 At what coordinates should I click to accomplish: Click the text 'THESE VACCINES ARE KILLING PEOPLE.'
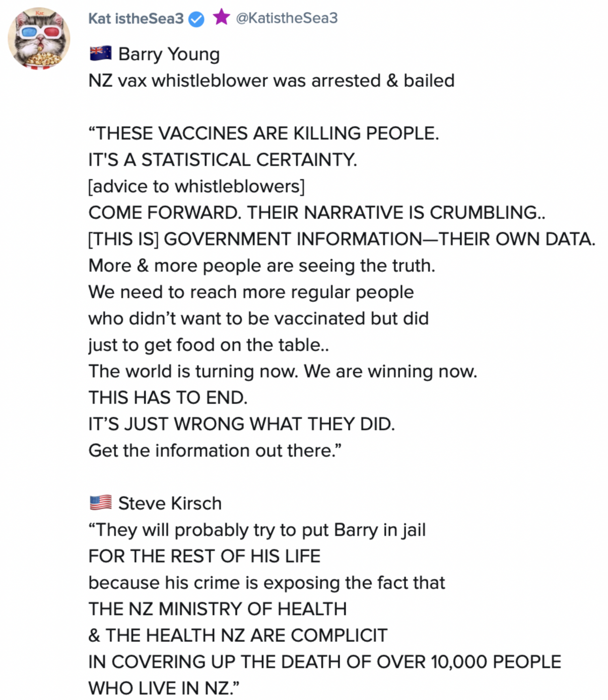pyautogui.click(x=264, y=133)
